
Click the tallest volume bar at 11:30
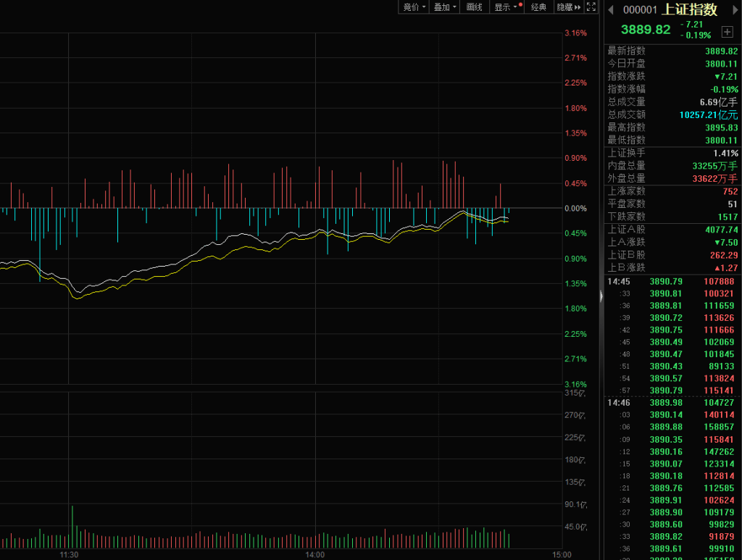[x=72, y=527]
